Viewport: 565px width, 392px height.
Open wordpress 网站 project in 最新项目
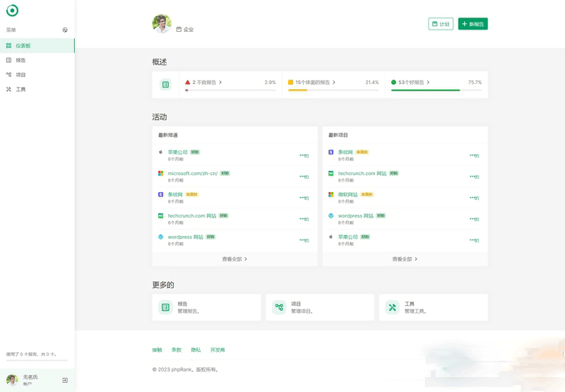pos(356,216)
